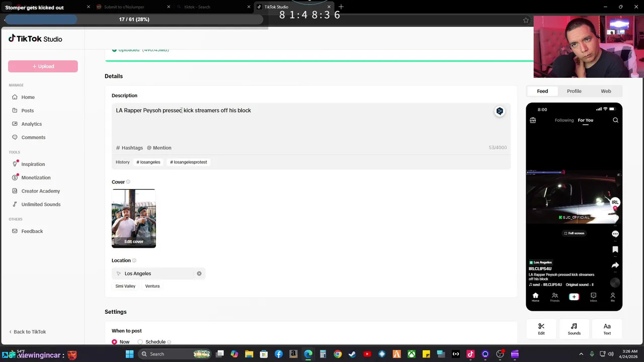Insert #losangeles history hashtag
The height and width of the screenshot is (362, 644).
148,162
